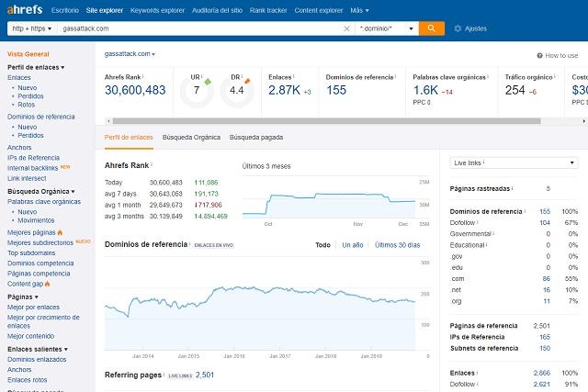Image resolution: width=588 pixels, height=392 pixels.
Task: Click info icon next to Ahrefs Rank heading
Action: point(153,165)
